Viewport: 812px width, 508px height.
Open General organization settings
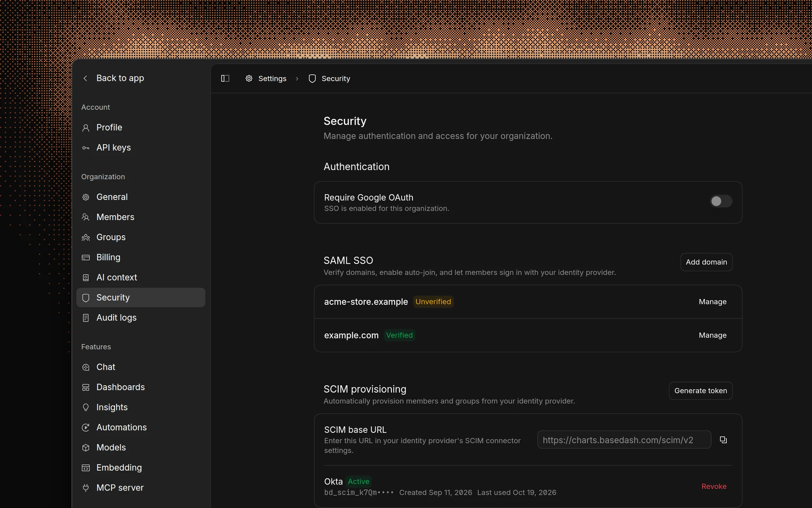(x=141, y=197)
